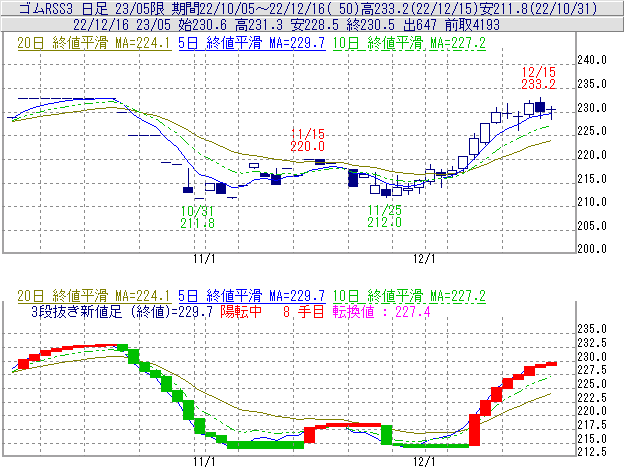624x475 pixels.
Task: Click the ゴムRSS3 日足 chart title
Action: (64, 8)
